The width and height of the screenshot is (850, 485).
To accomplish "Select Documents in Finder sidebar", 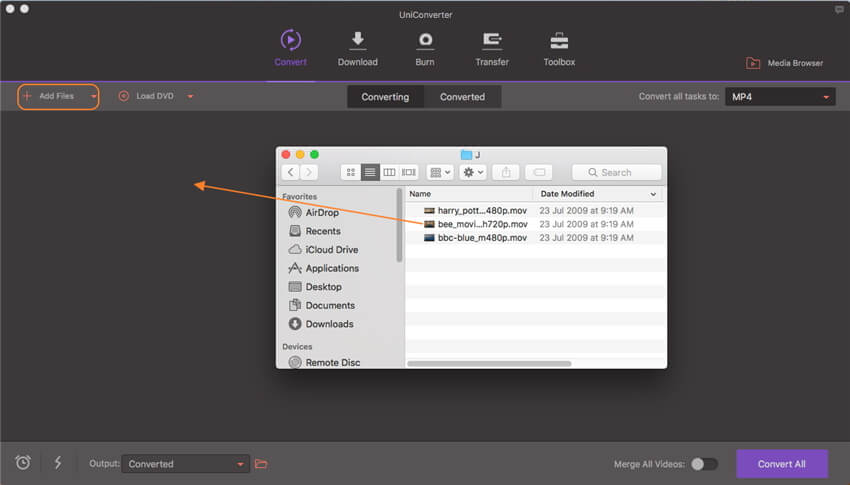I will click(x=322, y=305).
